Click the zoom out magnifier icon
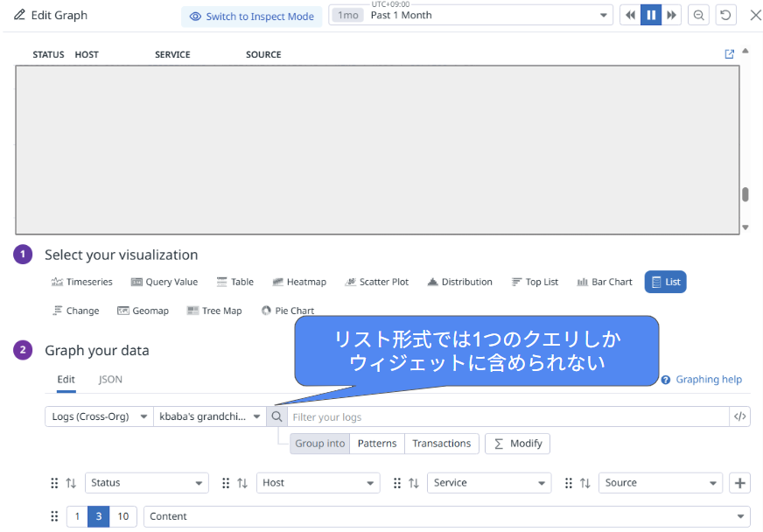763x532 pixels. [x=699, y=16]
